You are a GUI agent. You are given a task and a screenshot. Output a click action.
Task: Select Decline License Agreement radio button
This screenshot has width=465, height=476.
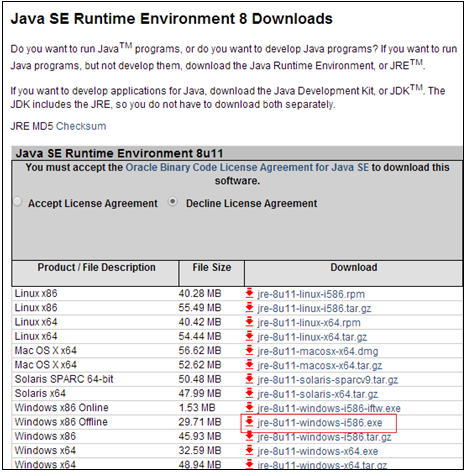tap(172, 202)
